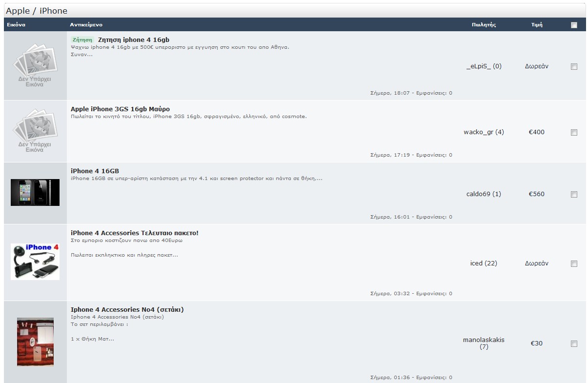Image resolution: width=588 pixels, height=383 pixels.
Task: Sort by Αντικείμενο column header
Action: (86, 24)
